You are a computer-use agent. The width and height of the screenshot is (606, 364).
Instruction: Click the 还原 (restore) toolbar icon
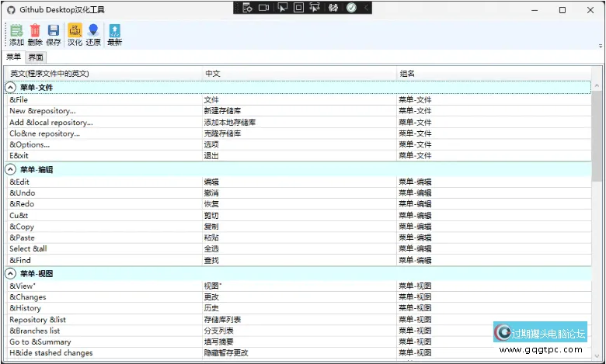[93, 35]
